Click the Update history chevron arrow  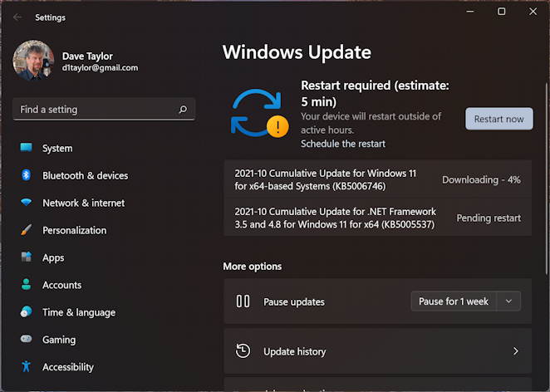point(515,351)
